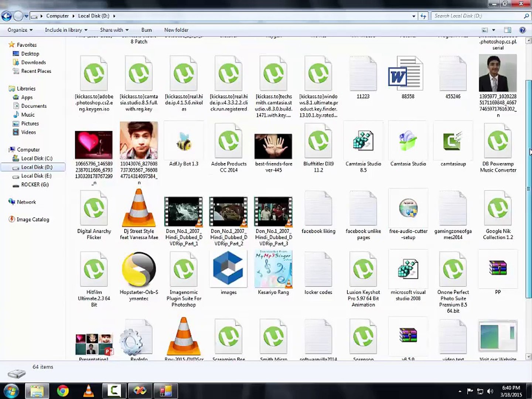Select Digital Anarchy Flicker torrent

94,208
